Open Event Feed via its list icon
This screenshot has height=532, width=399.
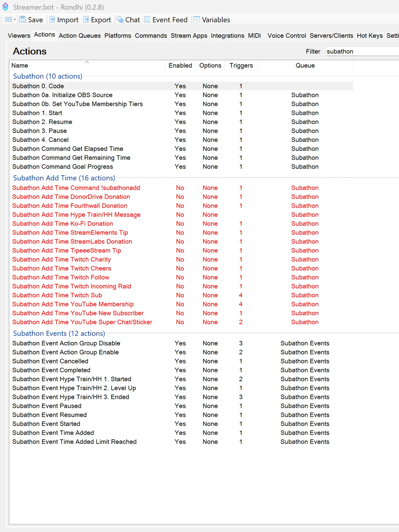(x=147, y=20)
